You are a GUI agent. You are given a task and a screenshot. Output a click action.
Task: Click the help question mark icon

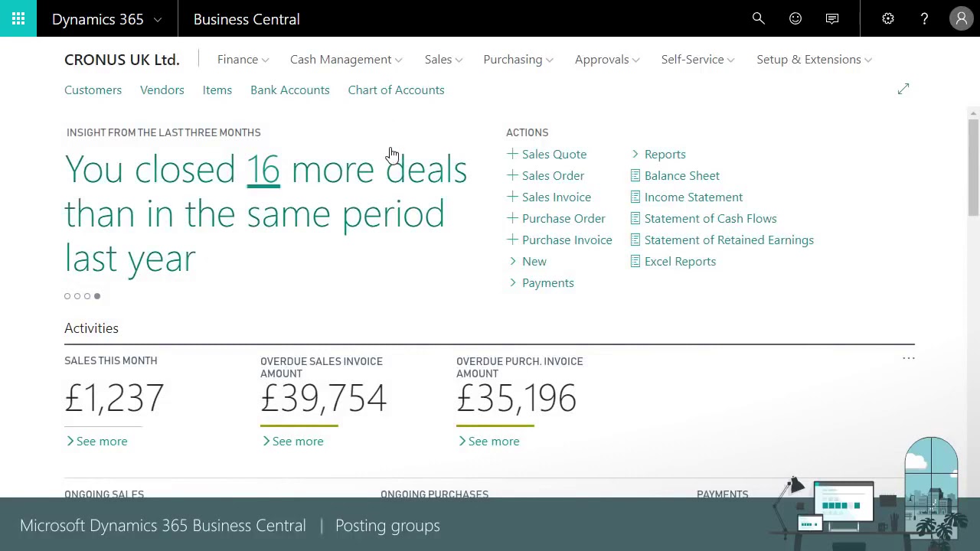click(924, 18)
